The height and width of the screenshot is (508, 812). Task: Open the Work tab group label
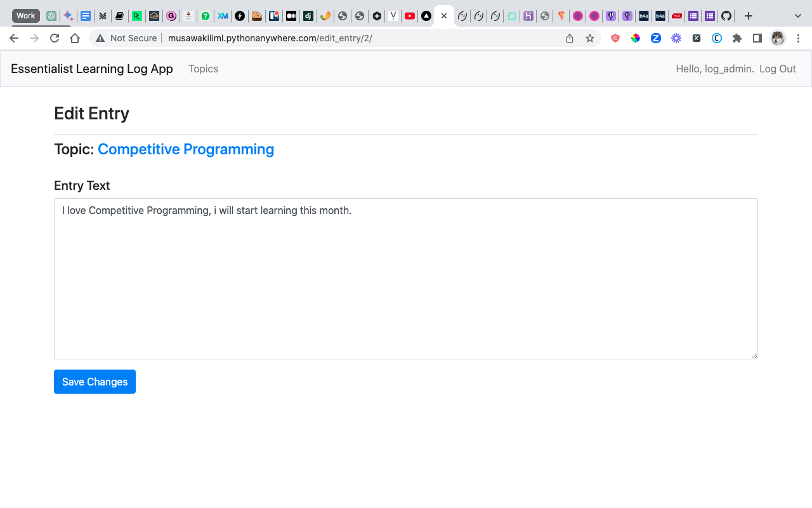(x=25, y=15)
